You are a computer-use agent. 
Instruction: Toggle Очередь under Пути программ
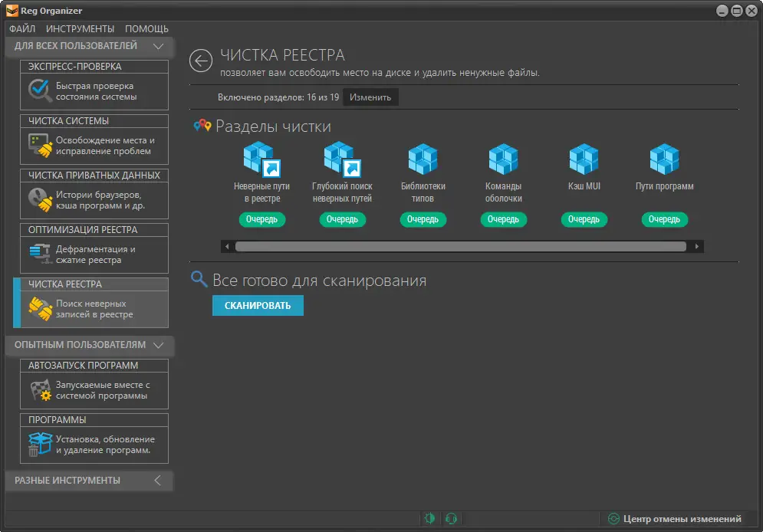pos(664,219)
